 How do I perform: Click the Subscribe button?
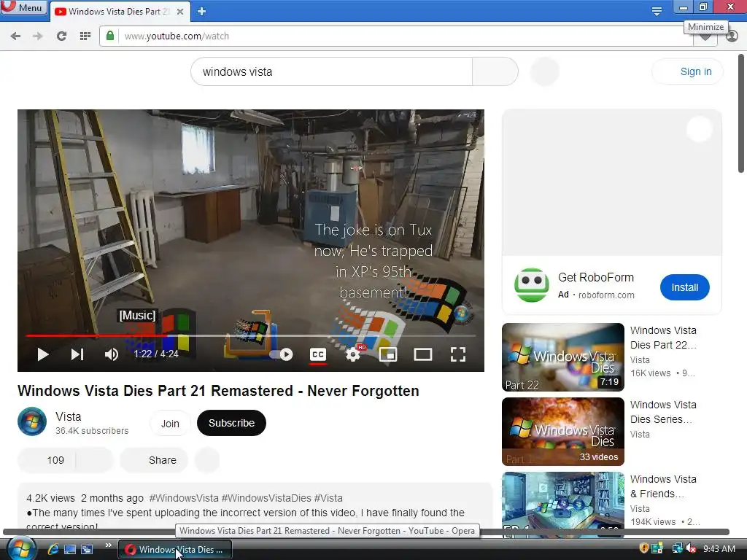tap(231, 423)
